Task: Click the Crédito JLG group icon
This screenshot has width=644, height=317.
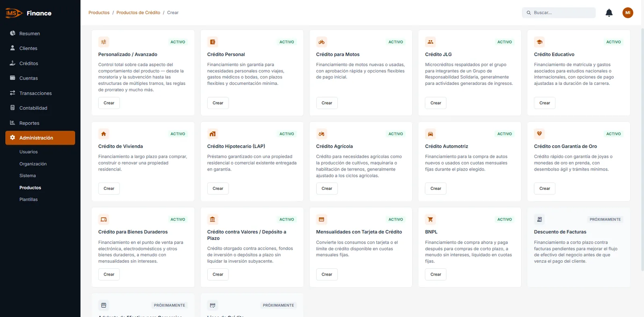Action: pos(430,42)
